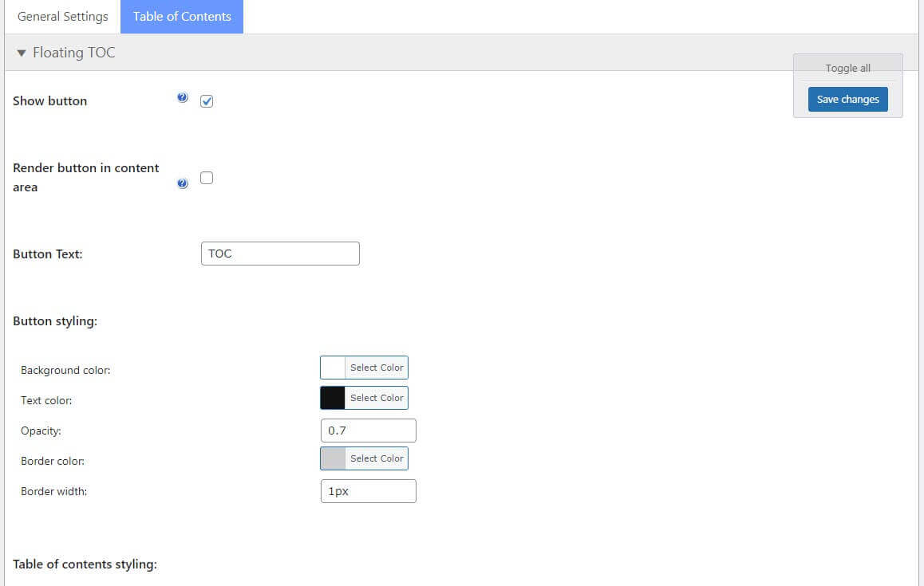Click the Toggle all link
924x586 pixels.
847,69
